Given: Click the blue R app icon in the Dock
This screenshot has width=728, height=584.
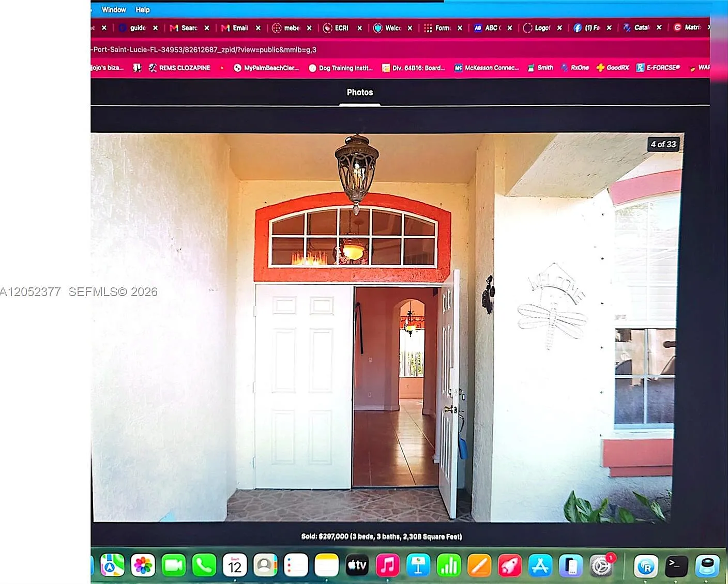Looking at the screenshot, I should pos(646,566).
